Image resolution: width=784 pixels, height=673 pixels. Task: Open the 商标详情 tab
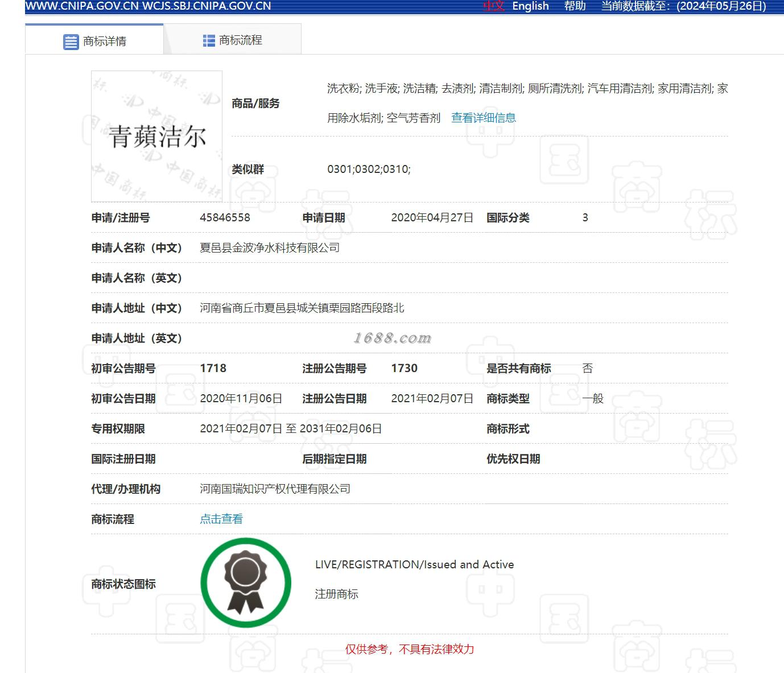94,40
